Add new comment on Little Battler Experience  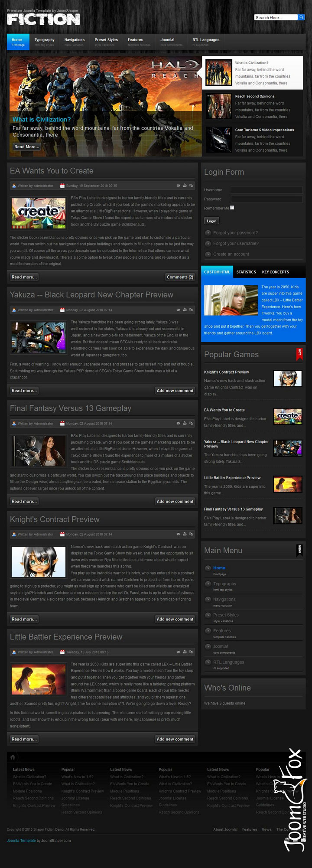[175, 739]
